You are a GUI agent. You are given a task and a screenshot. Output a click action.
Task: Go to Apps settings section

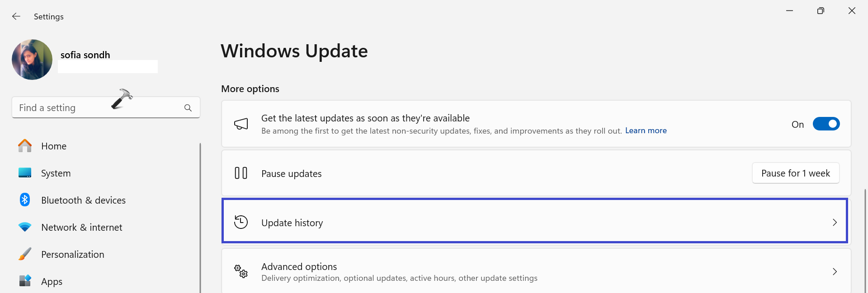coord(52,282)
